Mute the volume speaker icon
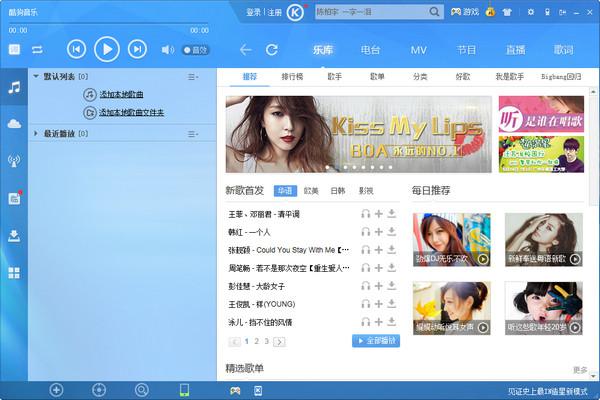This screenshot has width=600, height=400. 168,50
